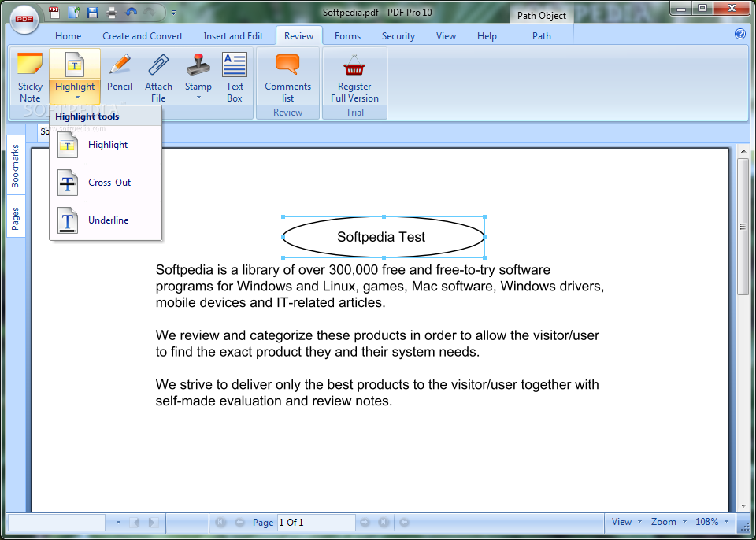
Task: Click the new PDF icon in quick access toolbar
Action: tap(54, 12)
